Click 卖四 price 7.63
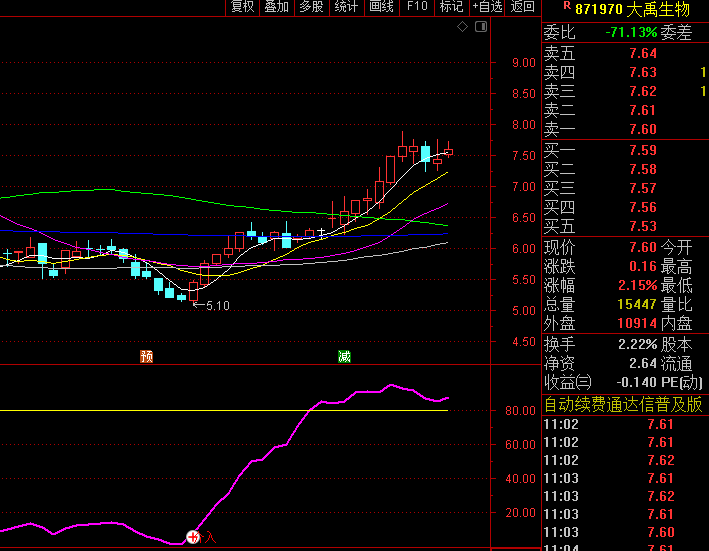This screenshot has width=709, height=551. (x=643, y=72)
